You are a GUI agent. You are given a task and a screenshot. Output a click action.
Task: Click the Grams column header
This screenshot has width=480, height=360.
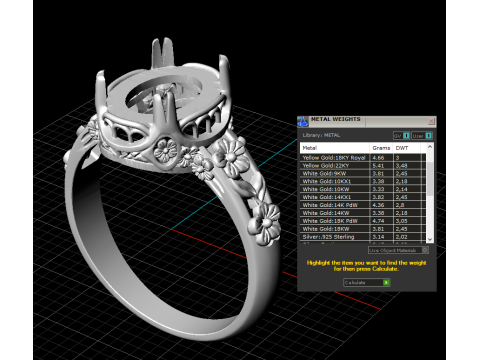[x=381, y=148]
